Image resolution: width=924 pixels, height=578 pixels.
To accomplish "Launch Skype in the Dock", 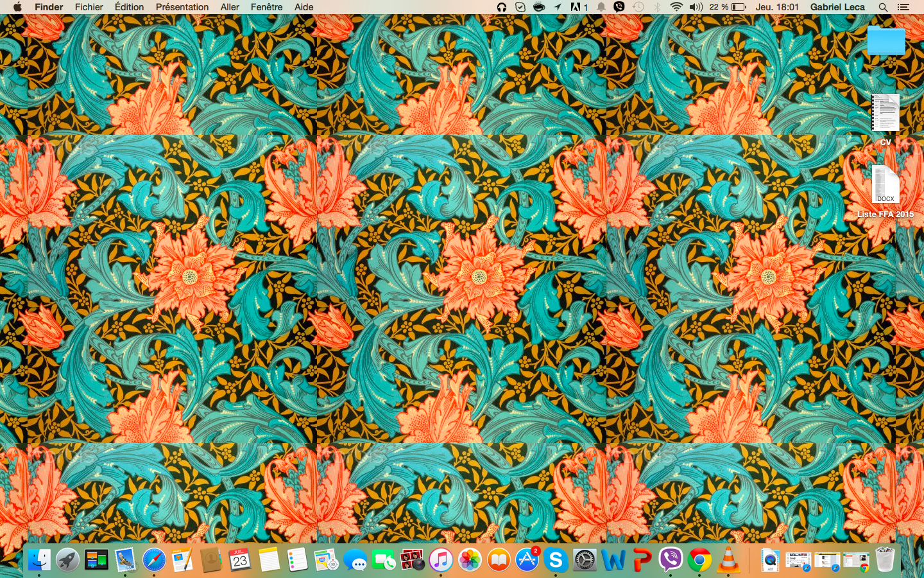I will (x=556, y=560).
